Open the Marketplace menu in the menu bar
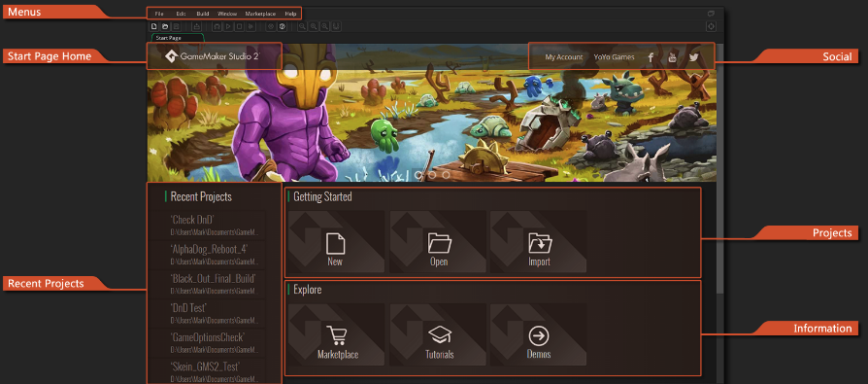The height and width of the screenshot is (384, 868). (x=260, y=14)
